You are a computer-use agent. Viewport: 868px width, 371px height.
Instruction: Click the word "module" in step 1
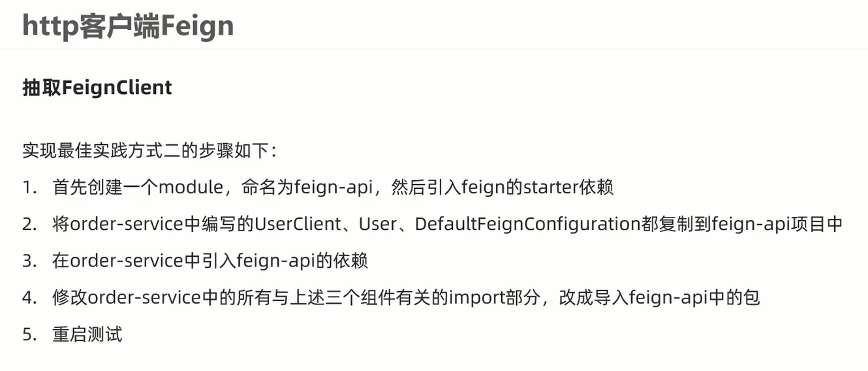pyautogui.click(x=191, y=188)
